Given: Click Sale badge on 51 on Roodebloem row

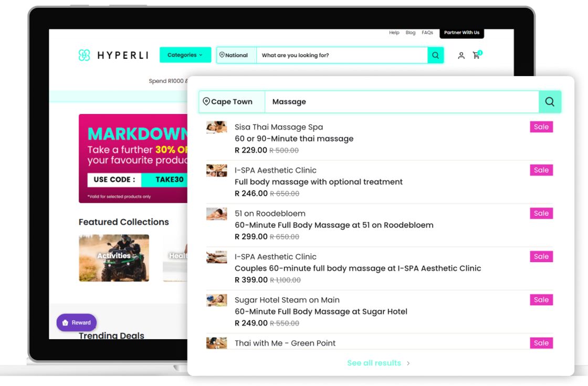Looking at the screenshot, I should [541, 213].
